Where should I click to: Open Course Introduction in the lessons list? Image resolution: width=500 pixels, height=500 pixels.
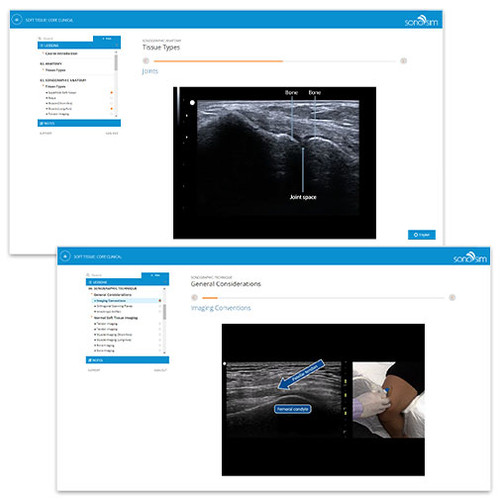pyautogui.click(x=61, y=53)
